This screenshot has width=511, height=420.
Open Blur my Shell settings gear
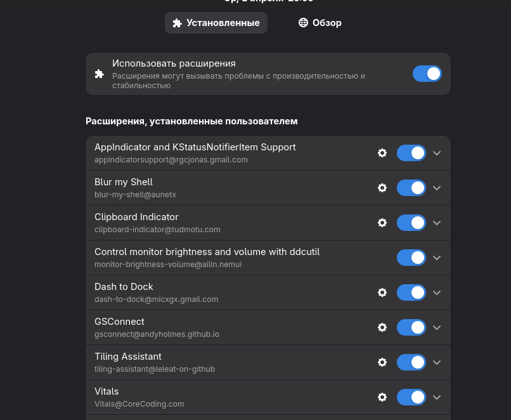tap(382, 188)
